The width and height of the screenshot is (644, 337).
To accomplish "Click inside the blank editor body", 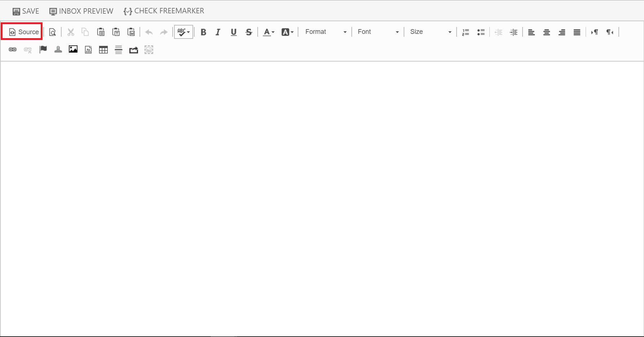I will click(322, 198).
